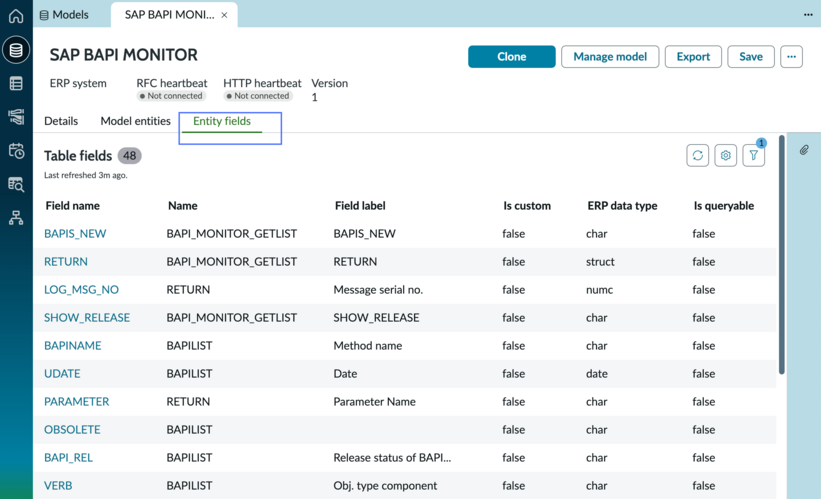Viewport: 821px width, 499px height.
Task: Select the struct data type cell
Action: [600, 262]
